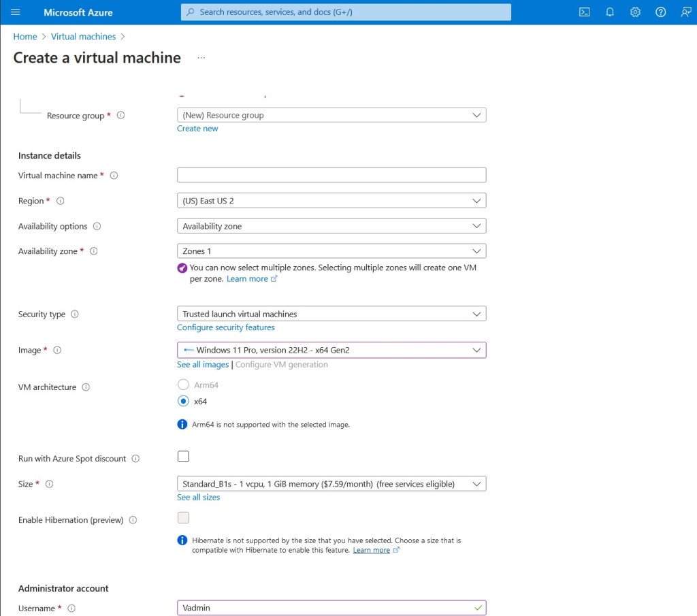Click the ellipsis next to page title

click(201, 58)
